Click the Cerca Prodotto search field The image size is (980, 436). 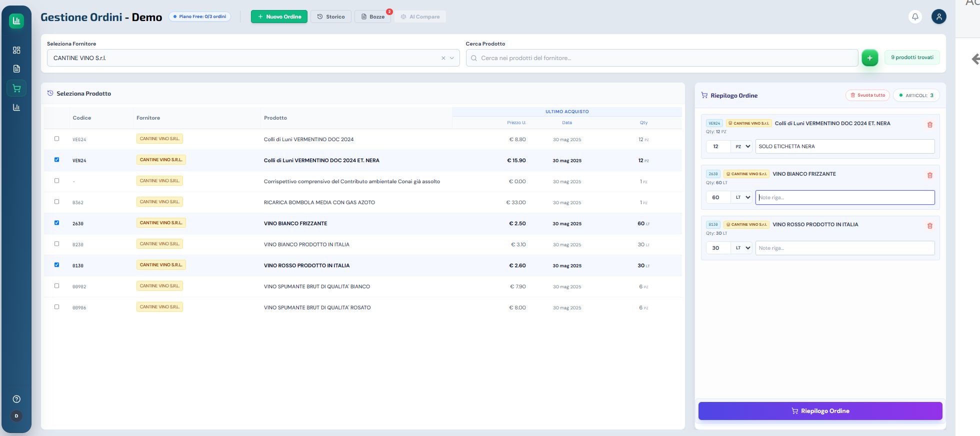pyautogui.click(x=662, y=58)
